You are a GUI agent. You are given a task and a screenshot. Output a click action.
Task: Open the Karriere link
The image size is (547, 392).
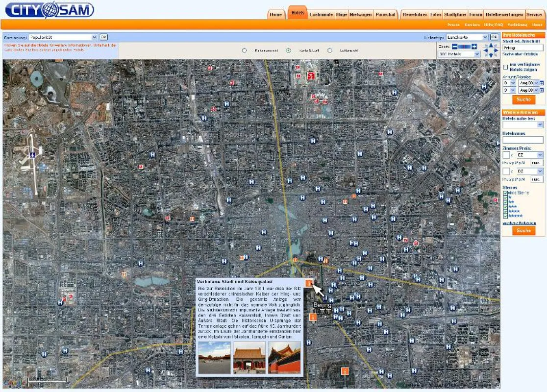tap(472, 25)
